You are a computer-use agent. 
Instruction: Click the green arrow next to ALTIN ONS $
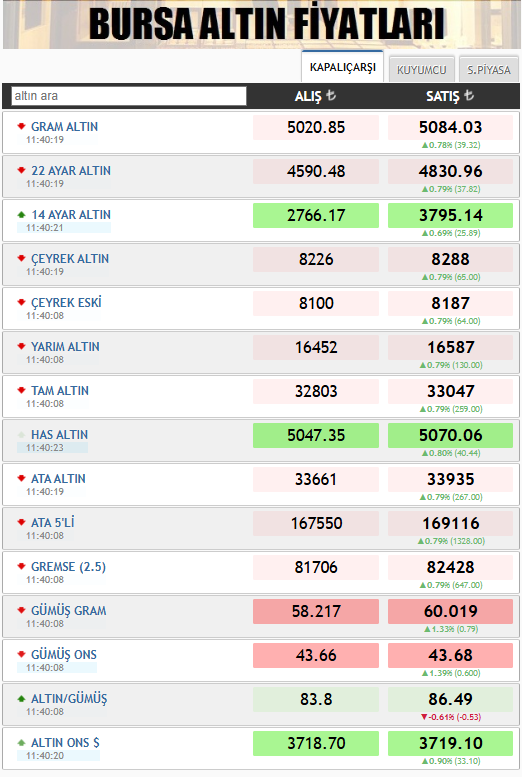(x=21, y=743)
